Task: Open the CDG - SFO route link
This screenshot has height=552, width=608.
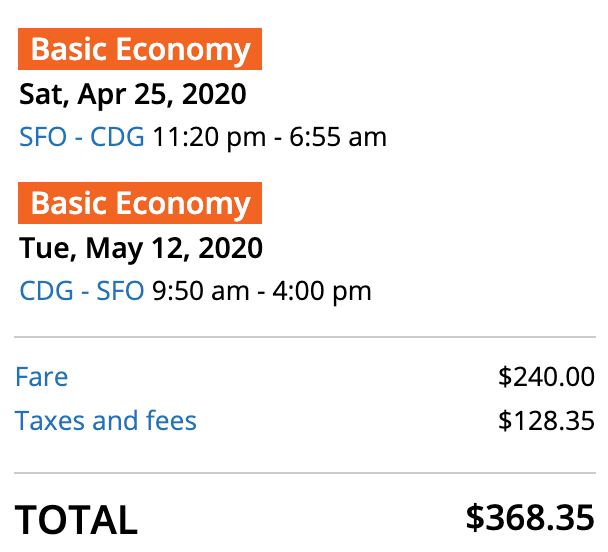Action: click(x=82, y=291)
